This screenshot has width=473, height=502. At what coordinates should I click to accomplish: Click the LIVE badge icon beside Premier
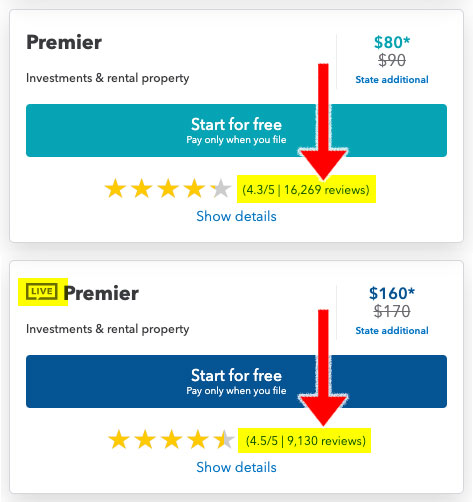[x=42, y=292]
